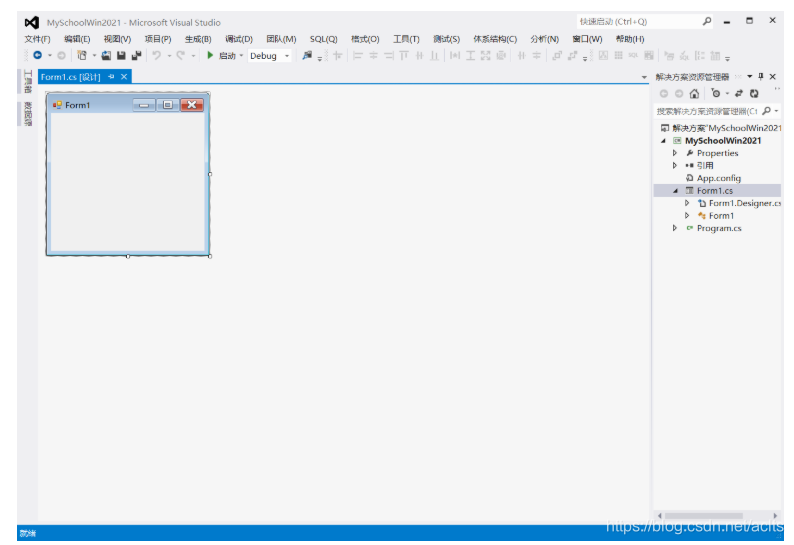This screenshot has height=545, width=794.
Task: Open the 调试(D) menu
Action: pyautogui.click(x=239, y=39)
